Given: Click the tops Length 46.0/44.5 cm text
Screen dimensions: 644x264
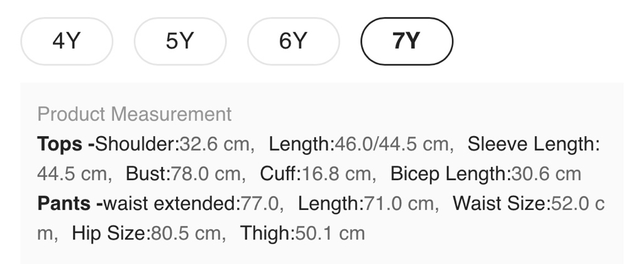Looking at the screenshot, I should pos(361,144).
